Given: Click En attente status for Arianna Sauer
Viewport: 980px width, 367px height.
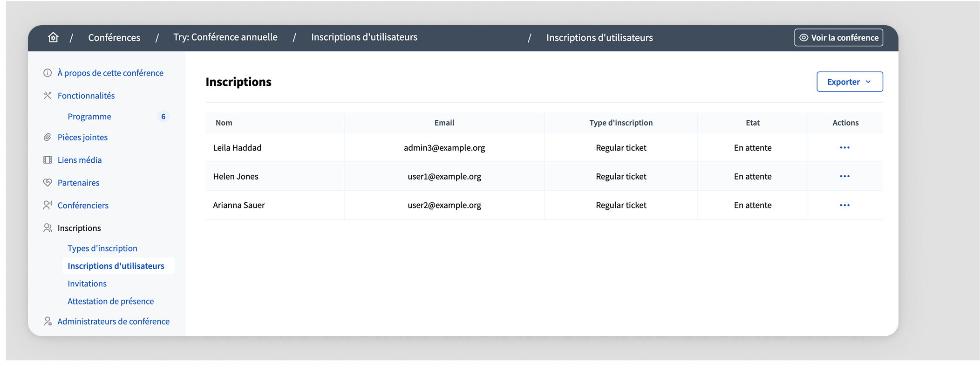Looking at the screenshot, I should point(753,205).
